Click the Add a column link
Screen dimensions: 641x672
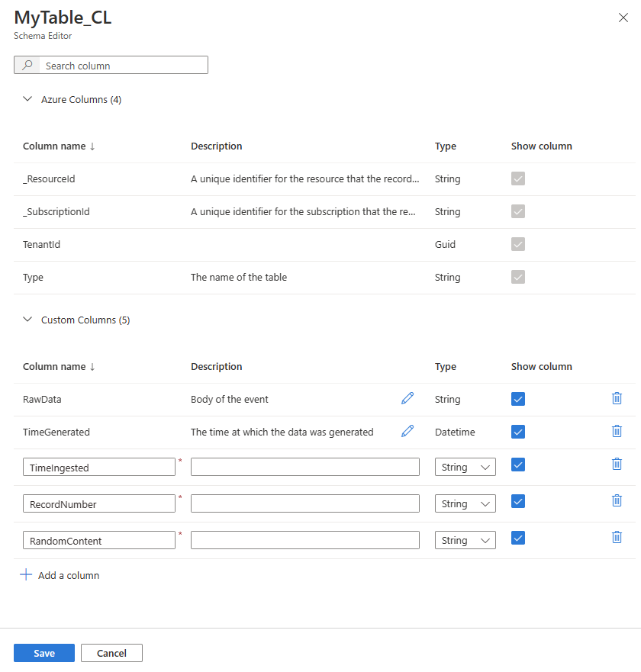coord(69,575)
